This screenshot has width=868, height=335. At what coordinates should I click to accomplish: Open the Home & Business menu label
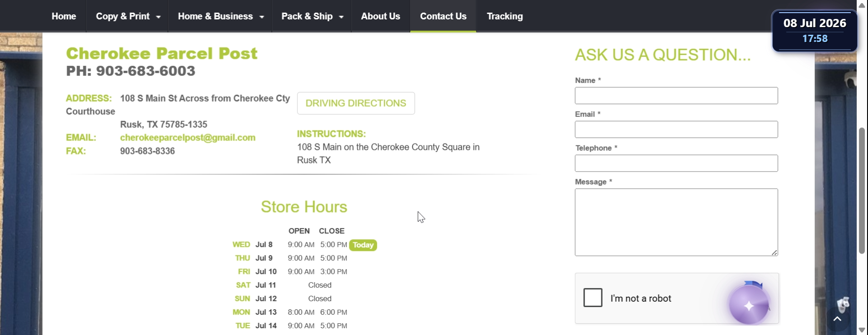[x=215, y=16]
